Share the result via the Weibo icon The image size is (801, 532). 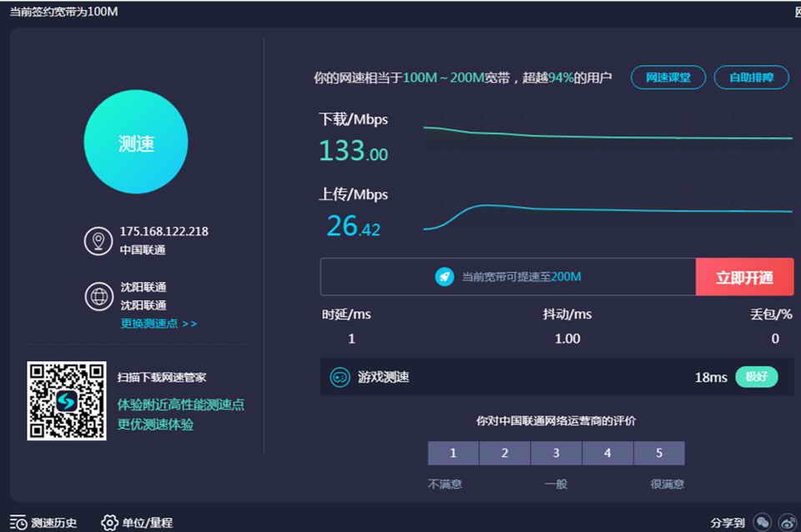coord(787,522)
